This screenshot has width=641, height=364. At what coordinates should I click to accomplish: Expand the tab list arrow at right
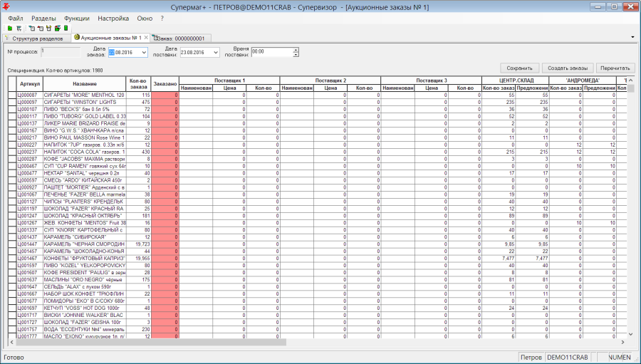pyautogui.click(x=633, y=38)
